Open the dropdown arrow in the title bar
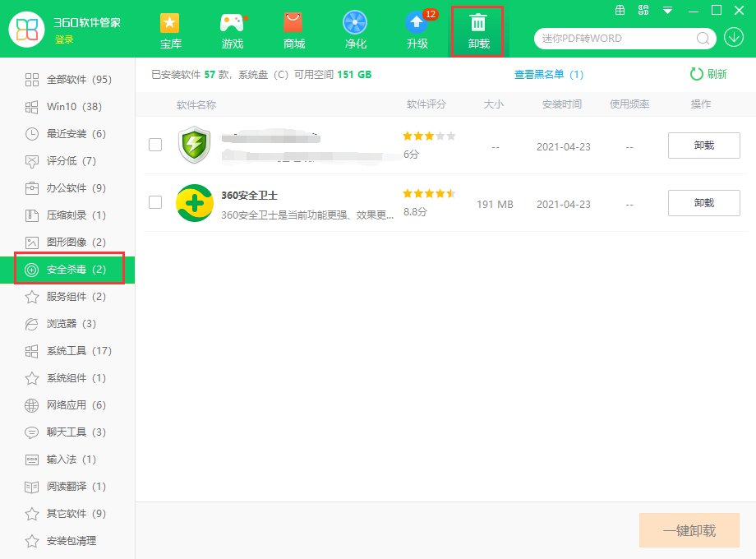Viewport: 756px width, 559px height. coord(667,11)
